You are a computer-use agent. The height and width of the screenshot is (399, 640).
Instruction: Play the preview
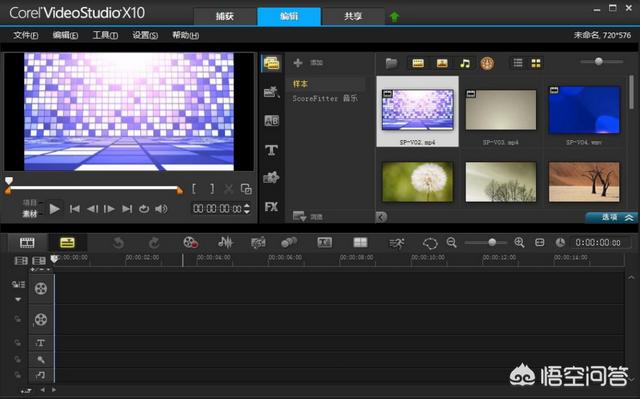[54, 209]
